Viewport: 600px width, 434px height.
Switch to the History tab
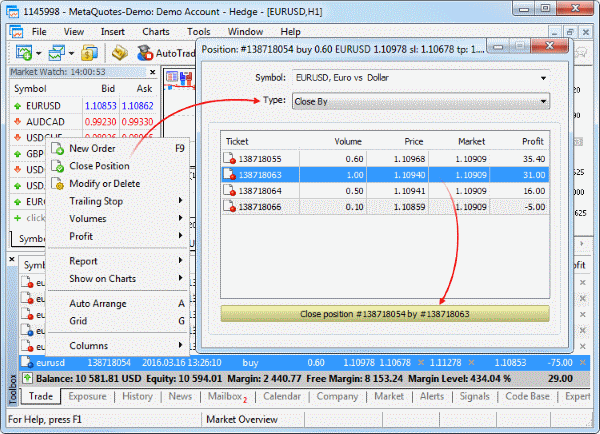[x=137, y=396]
